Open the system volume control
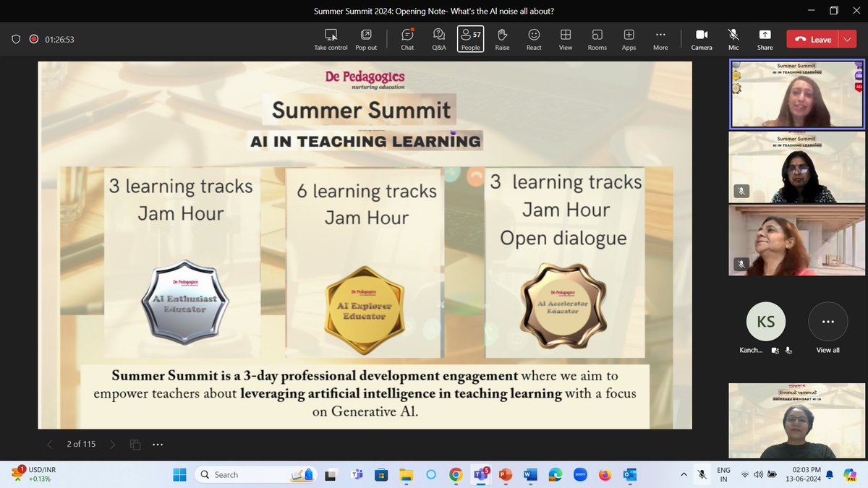Screen dimensions: 868x488 click(x=757, y=474)
